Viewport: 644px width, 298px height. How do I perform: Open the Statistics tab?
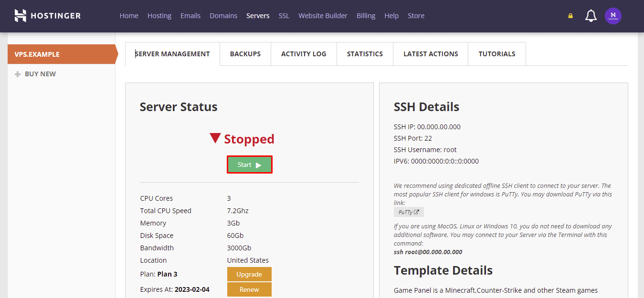pyautogui.click(x=365, y=53)
